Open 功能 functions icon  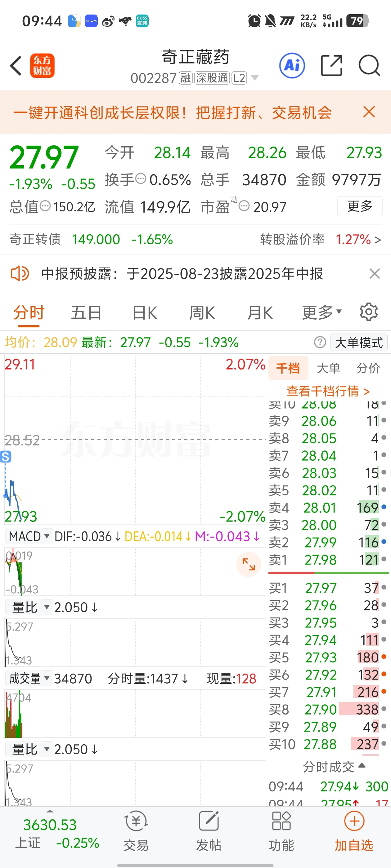click(x=281, y=831)
